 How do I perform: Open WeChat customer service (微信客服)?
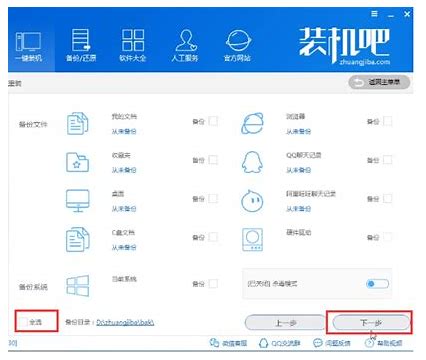228,343
